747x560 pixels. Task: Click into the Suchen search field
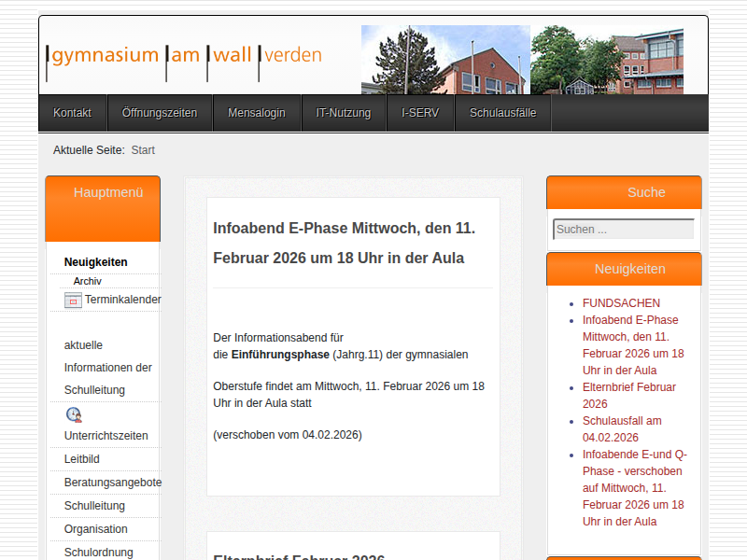[623, 230]
